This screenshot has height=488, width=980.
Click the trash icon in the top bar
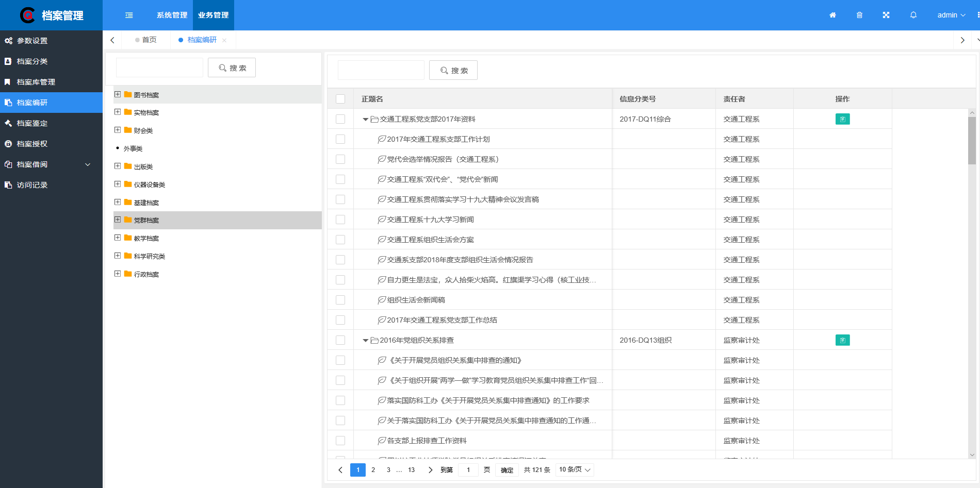pos(859,15)
